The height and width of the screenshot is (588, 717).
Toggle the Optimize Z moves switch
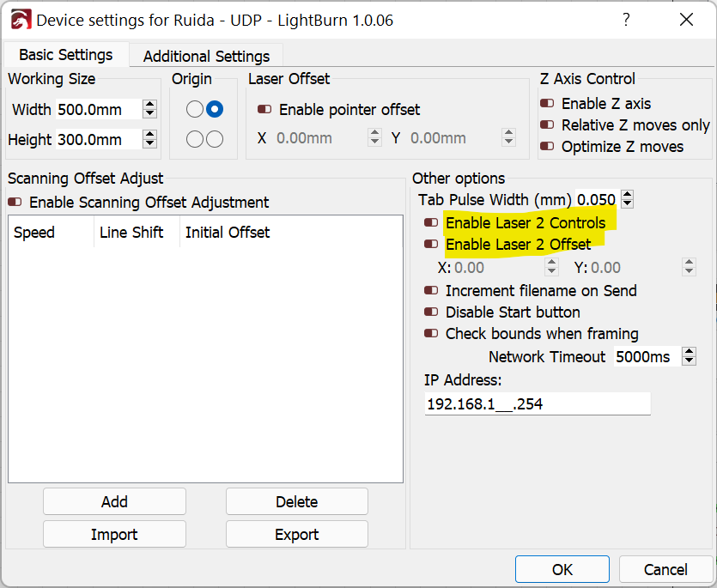point(547,146)
